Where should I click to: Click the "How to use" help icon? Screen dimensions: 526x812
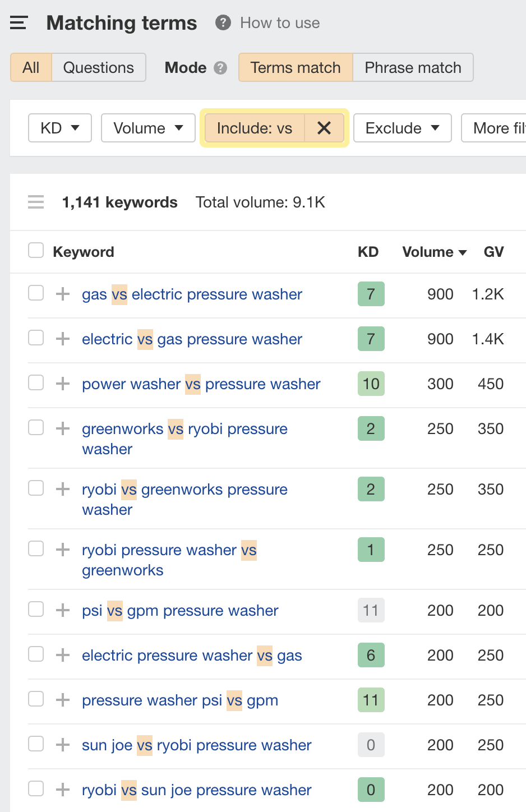point(222,23)
